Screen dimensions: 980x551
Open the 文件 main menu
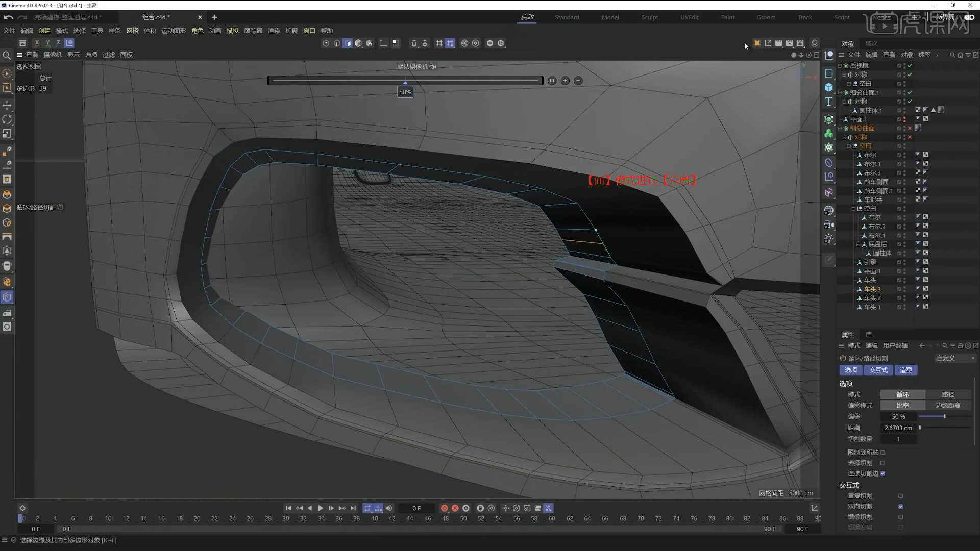9,31
